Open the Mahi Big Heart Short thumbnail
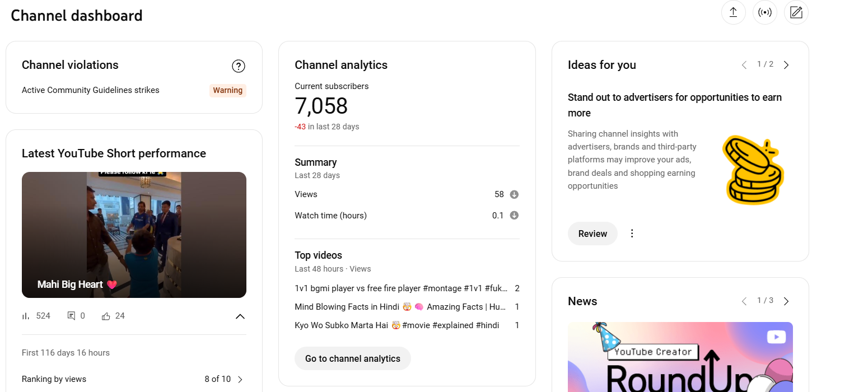This screenshot has height=392, width=868. pos(134,235)
